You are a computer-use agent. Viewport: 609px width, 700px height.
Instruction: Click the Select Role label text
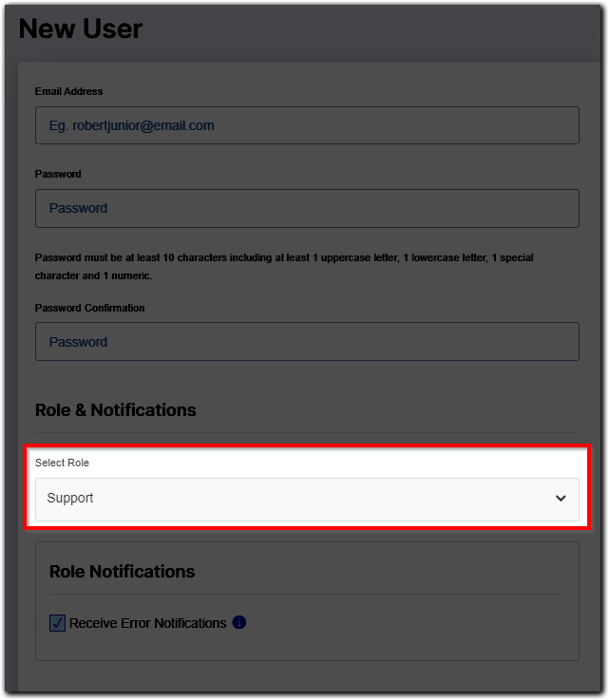coord(62,463)
